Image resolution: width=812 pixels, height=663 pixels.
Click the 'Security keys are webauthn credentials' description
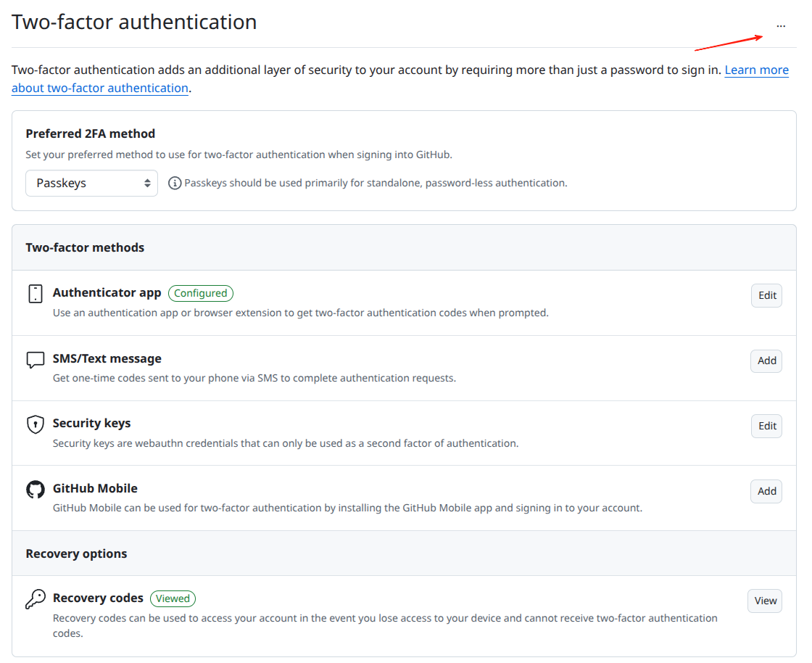tap(286, 443)
